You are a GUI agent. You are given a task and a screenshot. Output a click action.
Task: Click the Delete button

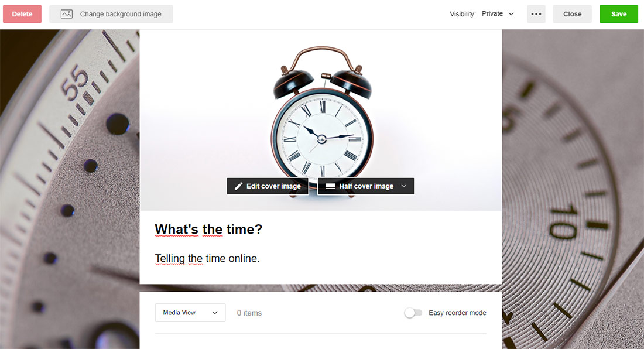click(22, 14)
